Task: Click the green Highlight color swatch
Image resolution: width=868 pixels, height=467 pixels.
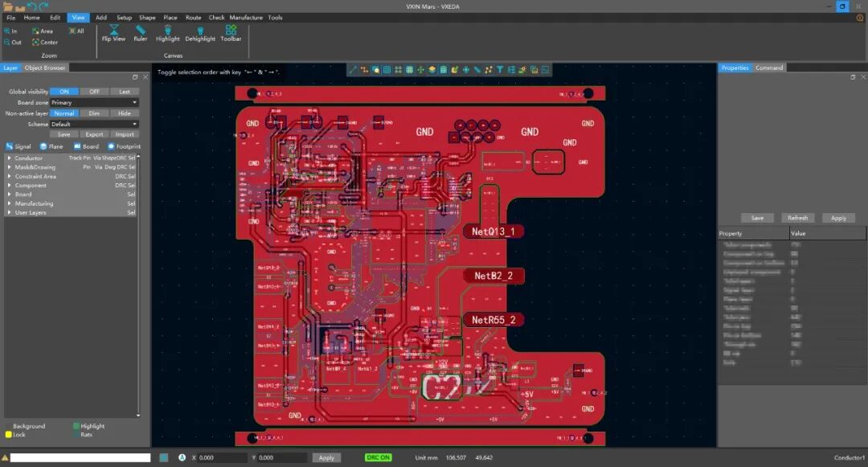Action: (x=76, y=426)
